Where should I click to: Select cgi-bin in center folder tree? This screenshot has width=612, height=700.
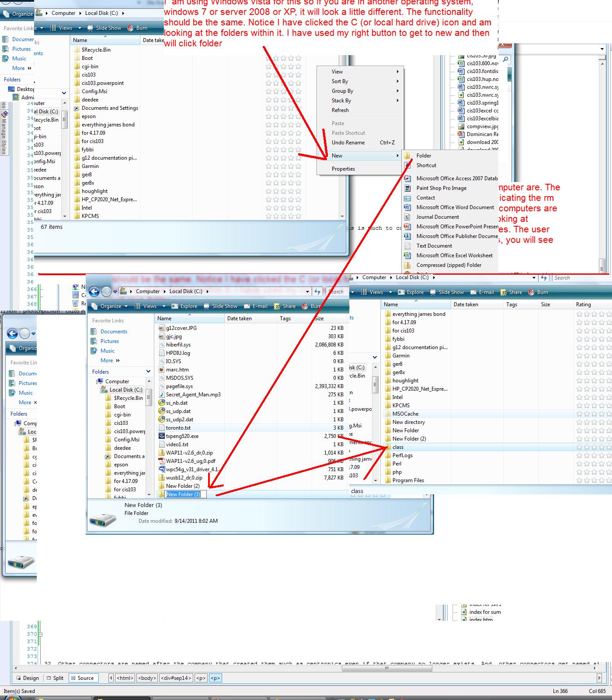pyautogui.click(x=122, y=415)
